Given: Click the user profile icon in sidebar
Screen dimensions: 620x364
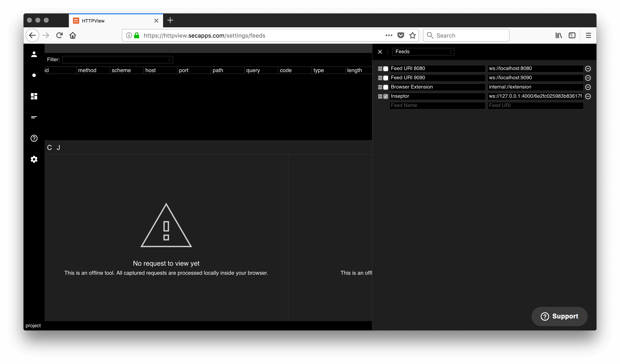Looking at the screenshot, I should click(x=34, y=54).
